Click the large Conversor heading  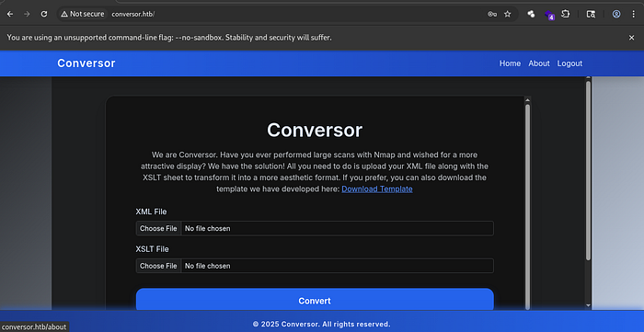pos(315,130)
